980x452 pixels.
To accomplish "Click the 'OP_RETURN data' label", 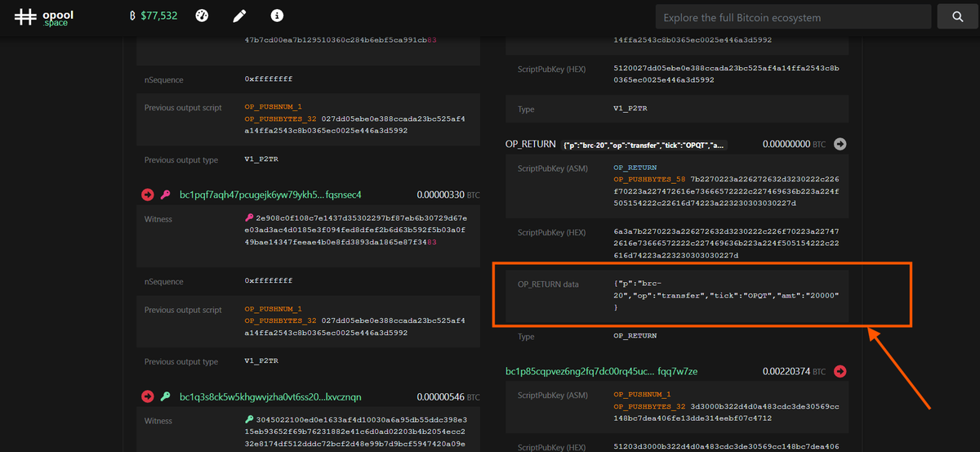I will pos(548,284).
